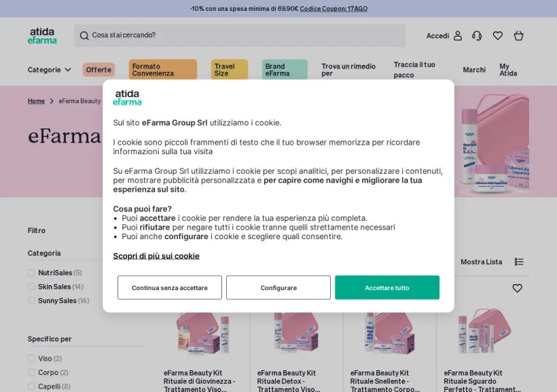Screen dimensions: 557x392
Task: Click the atida eFarma header logo
Action: (x=42, y=35)
